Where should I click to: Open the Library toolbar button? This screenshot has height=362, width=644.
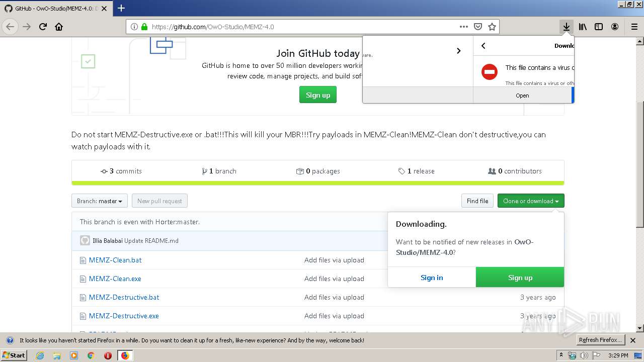(583, 27)
